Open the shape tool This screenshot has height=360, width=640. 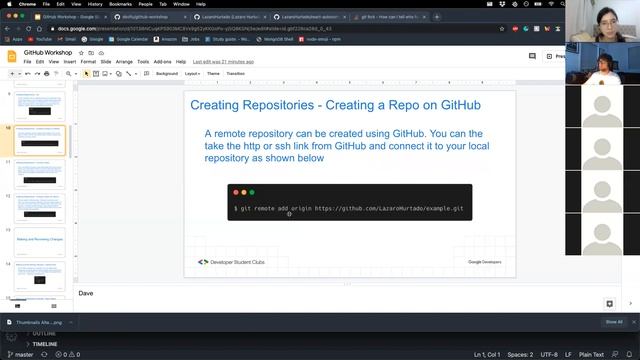[x=118, y=74]
